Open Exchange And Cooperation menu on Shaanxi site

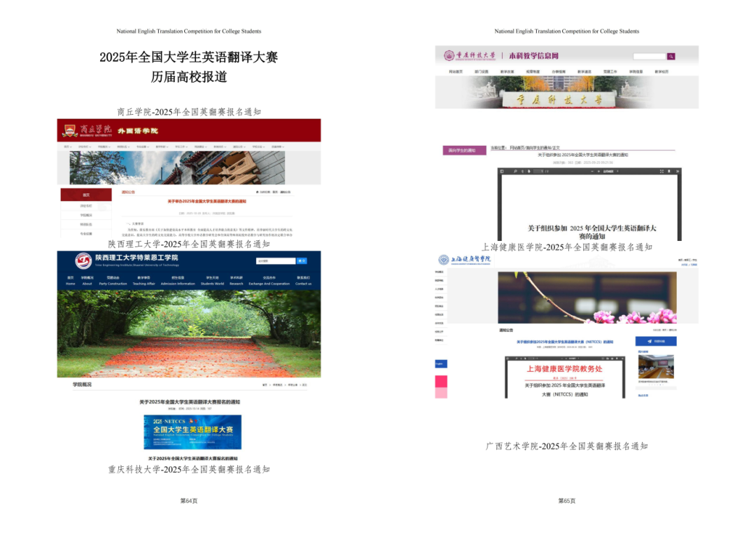tap(269, 281)
